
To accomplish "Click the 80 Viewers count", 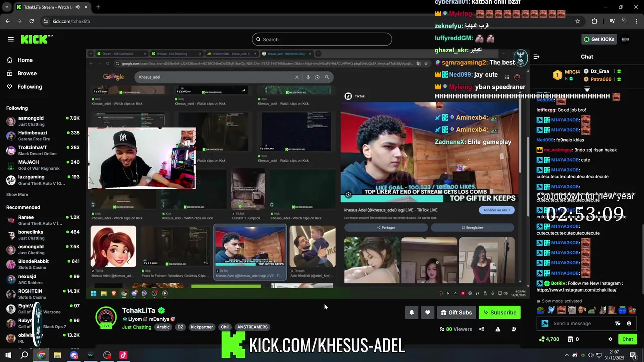I will [456, 329].
